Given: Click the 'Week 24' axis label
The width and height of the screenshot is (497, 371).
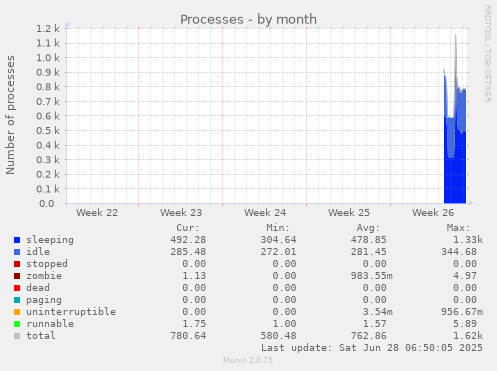Looking at the screenshot, I should (x=265, y=213).
